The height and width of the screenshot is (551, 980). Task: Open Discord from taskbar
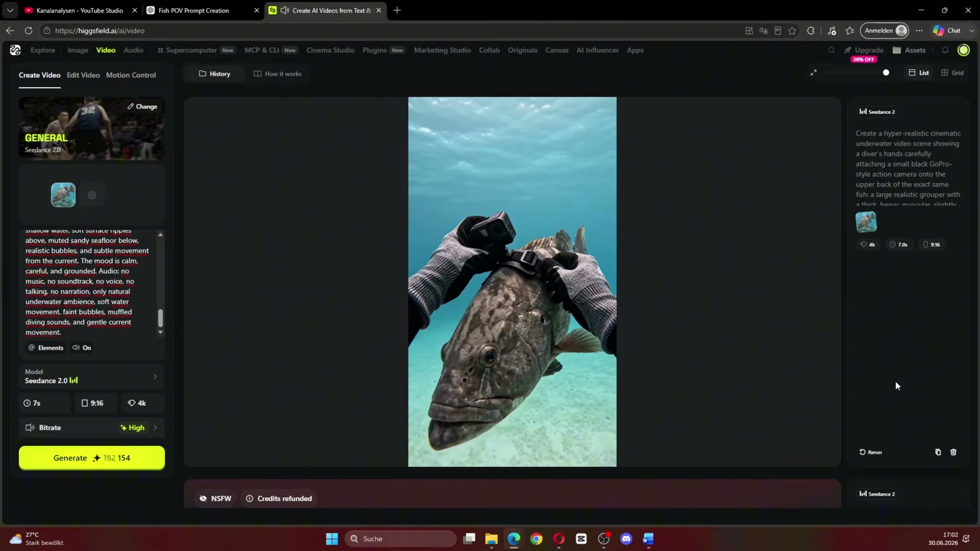pos(626,539)
